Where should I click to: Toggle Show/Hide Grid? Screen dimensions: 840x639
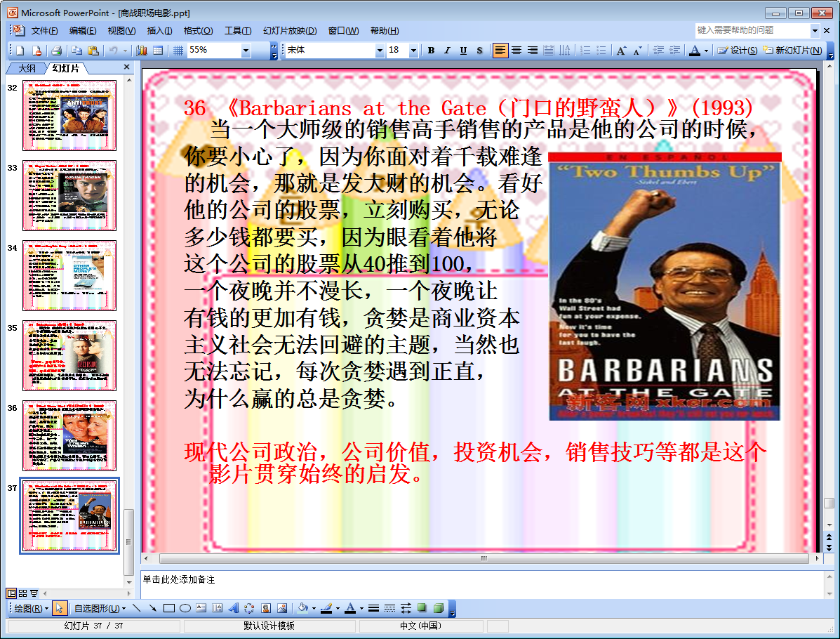(x=178, y=51)
